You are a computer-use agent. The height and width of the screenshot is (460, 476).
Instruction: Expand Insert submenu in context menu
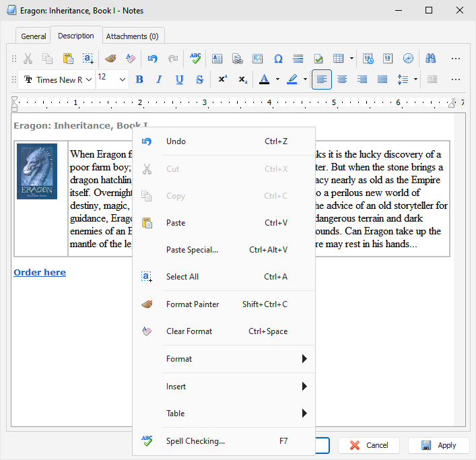[224, 386]
